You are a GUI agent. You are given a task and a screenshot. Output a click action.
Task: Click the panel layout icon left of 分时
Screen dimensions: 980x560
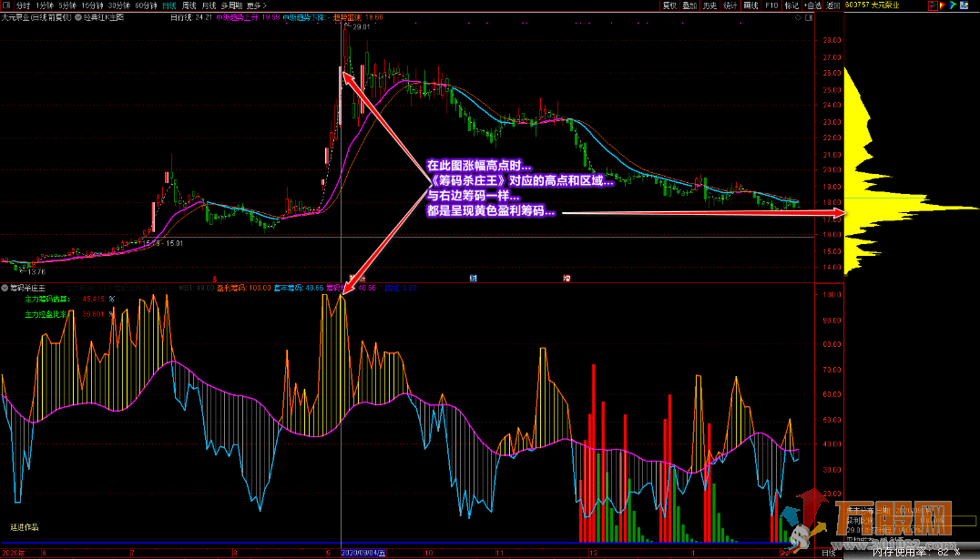point(5,5)
